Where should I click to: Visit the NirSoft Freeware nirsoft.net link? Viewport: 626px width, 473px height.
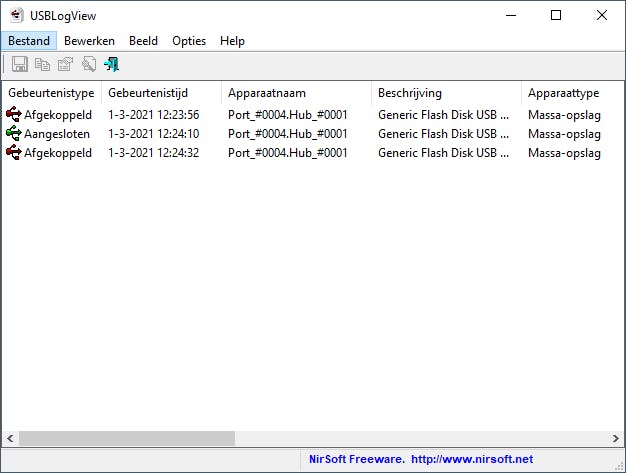point(421,459)
